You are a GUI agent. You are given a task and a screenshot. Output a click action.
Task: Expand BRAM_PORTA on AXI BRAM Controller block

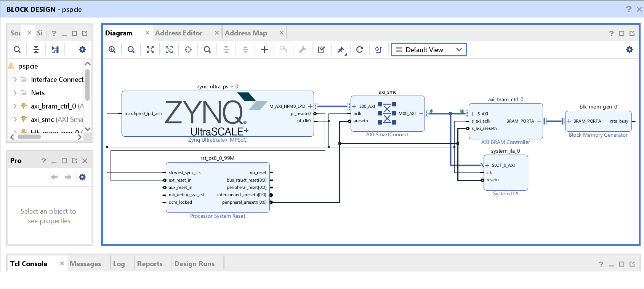(539, 121)
